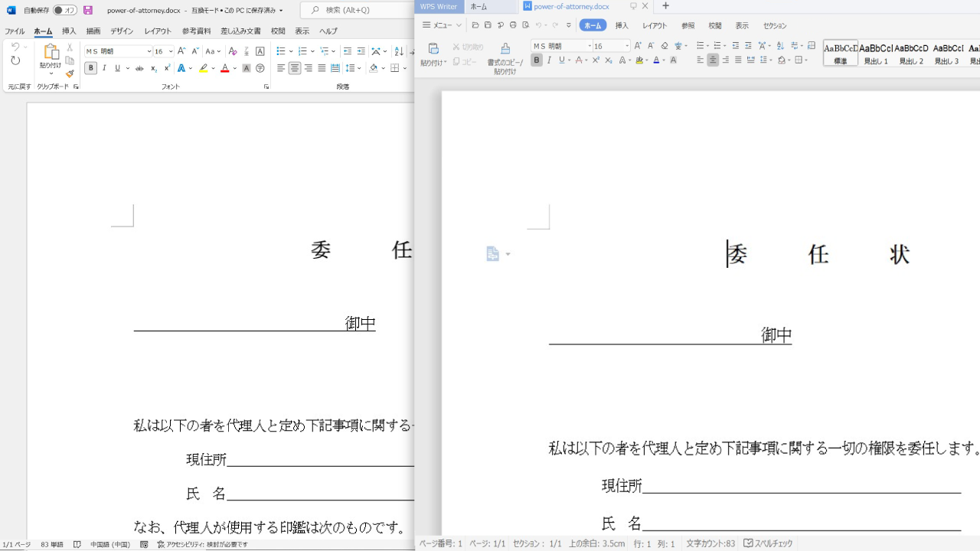Screen dimensions: 980x551
Task: Open the デザイン tab in Word
Action: coord(122,31)
